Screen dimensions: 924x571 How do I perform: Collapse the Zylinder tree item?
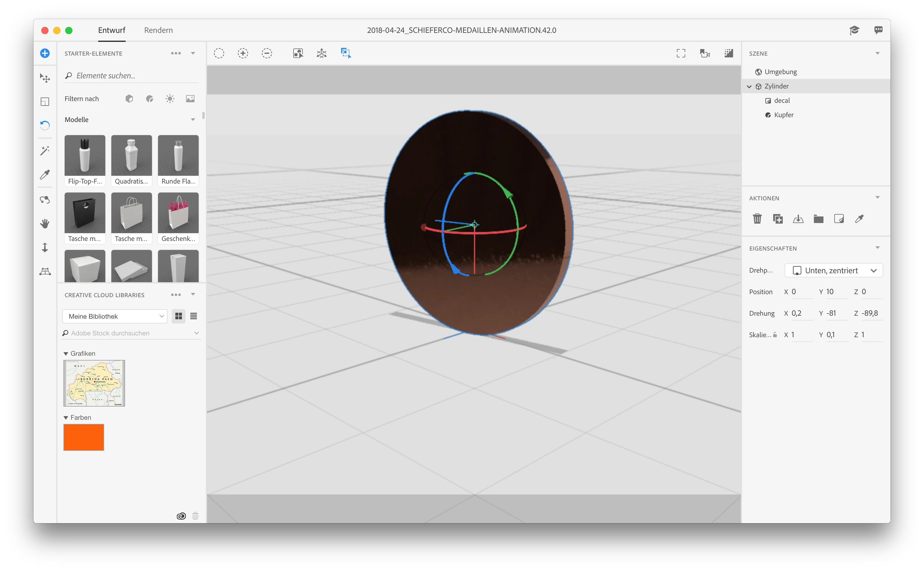(749, 86)
